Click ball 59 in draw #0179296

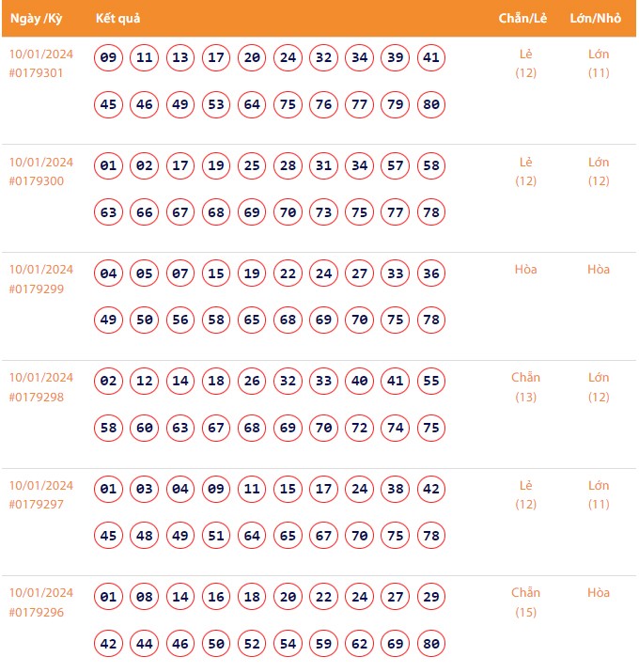pyautogui.click(x=324, y=644)
